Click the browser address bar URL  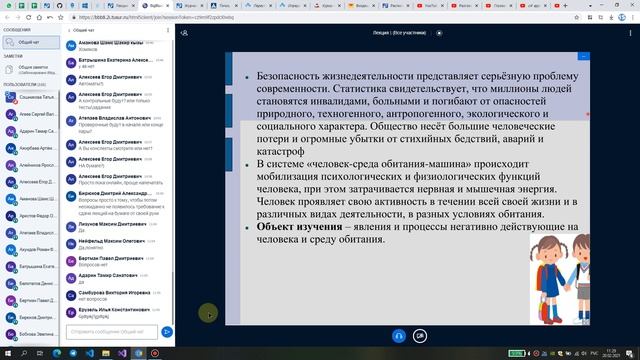[x=156, y=18]
